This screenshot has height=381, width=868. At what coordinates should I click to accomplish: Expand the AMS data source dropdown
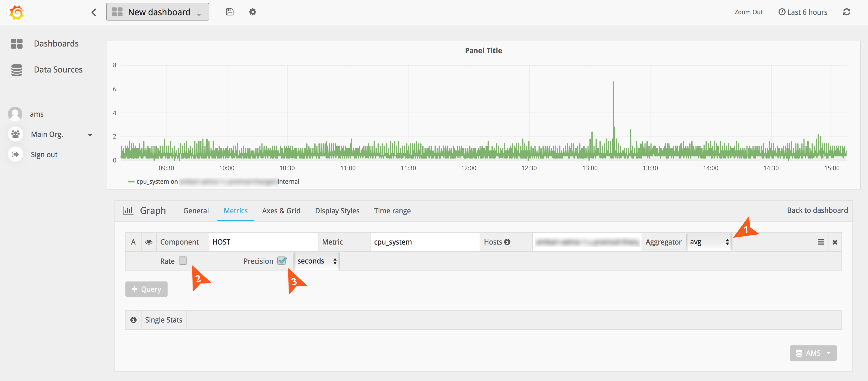[813, 353]
